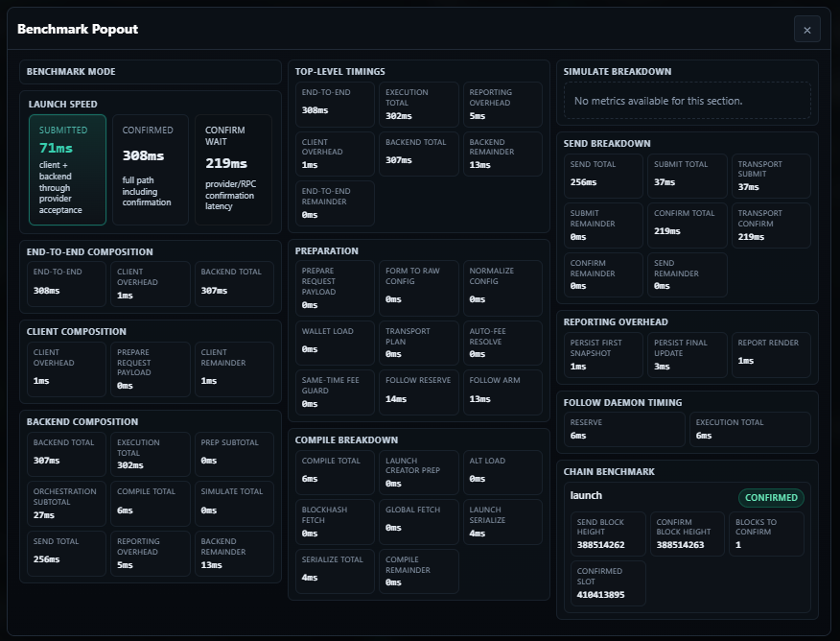Screen dimensions: 840x641
Task: Click the Submit Remainder 0ms card
Action: coord(603,226)
